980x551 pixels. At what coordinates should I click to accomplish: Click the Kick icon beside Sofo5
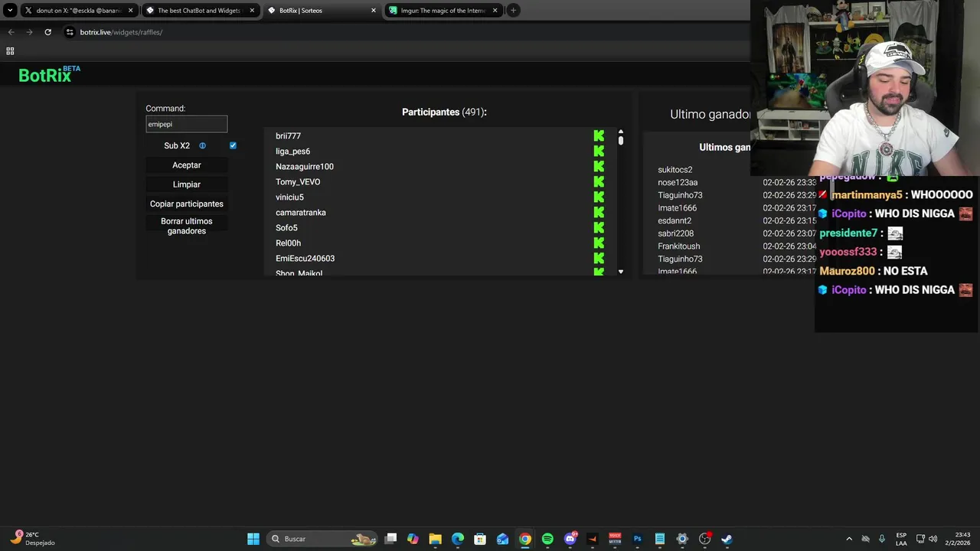pyautogui.click(x=599, y=227)
